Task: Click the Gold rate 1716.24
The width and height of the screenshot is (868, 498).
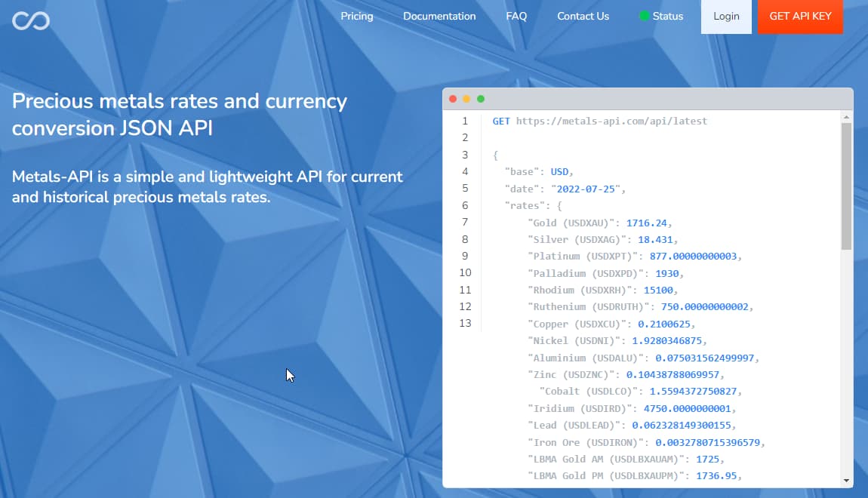Action: [x=646, y=223]
